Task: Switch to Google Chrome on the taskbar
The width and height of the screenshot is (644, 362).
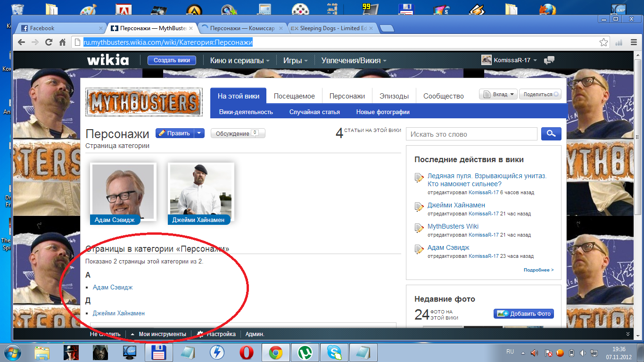Action: point(276,352)
